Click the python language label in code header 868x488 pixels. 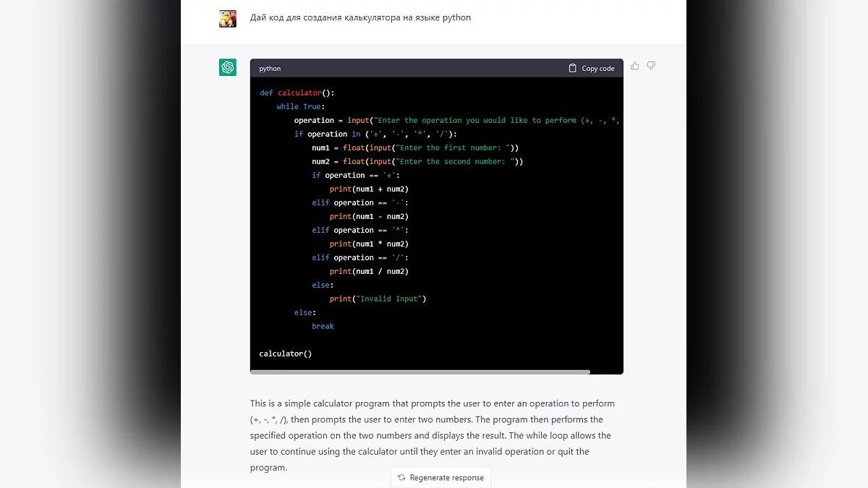[270, 69]
